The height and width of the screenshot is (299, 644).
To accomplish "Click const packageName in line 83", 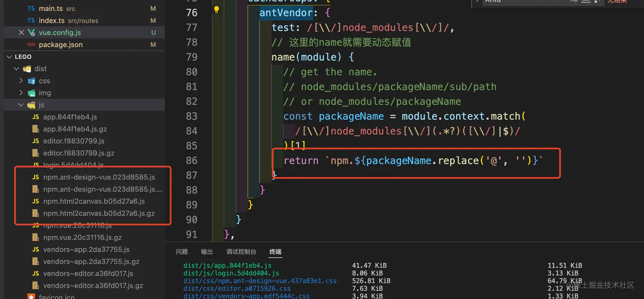I will (x=334, y=116).
